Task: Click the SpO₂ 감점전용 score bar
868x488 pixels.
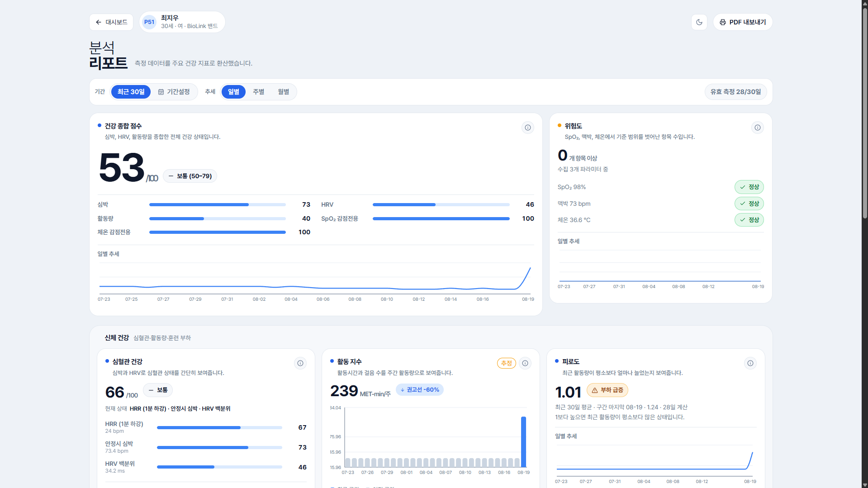Action: pos(441,219)
